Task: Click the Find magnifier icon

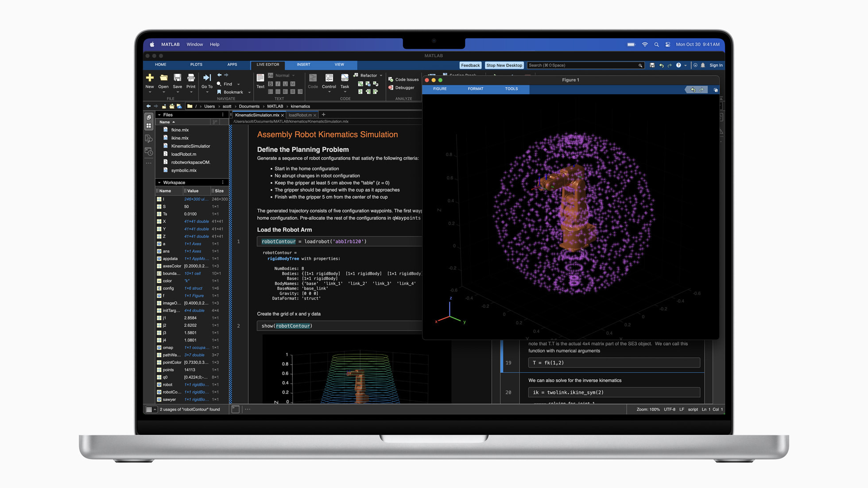Action: (x=220, y=84)
